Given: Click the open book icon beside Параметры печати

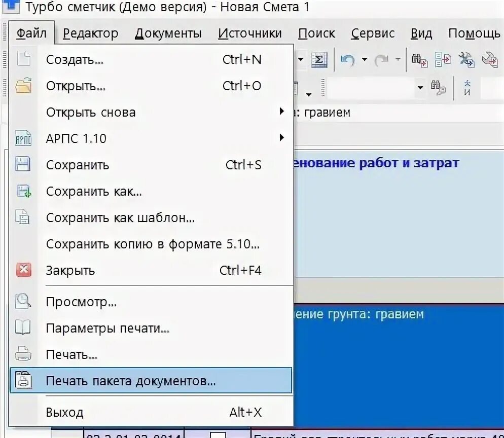Looking at the screenshot, I should (23, 327).
